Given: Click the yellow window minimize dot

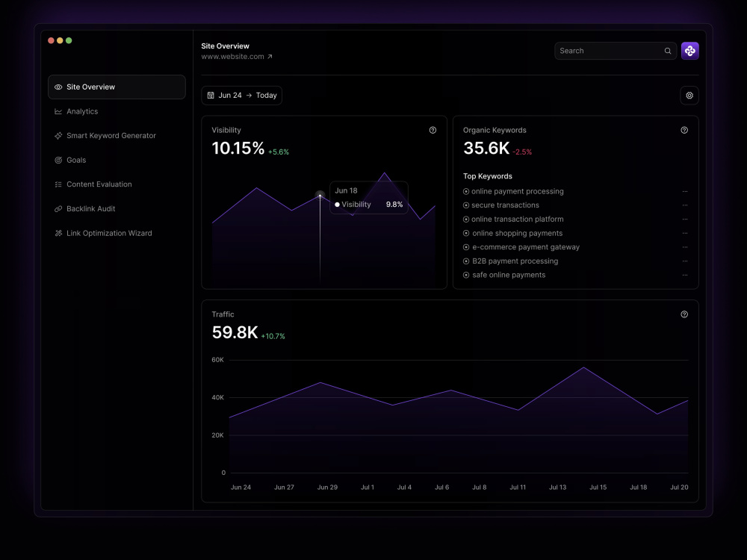Looking at the screenshot, I should (x=60, y=40).
